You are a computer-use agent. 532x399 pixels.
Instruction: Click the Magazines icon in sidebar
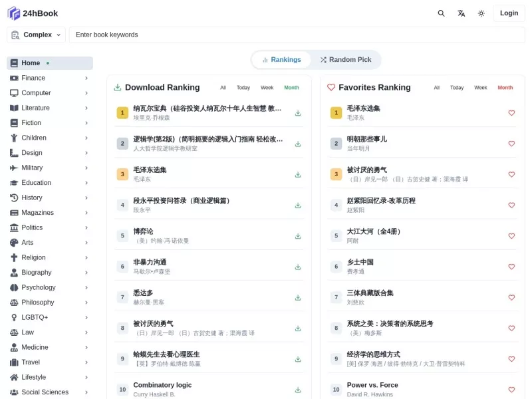(14, 213)
